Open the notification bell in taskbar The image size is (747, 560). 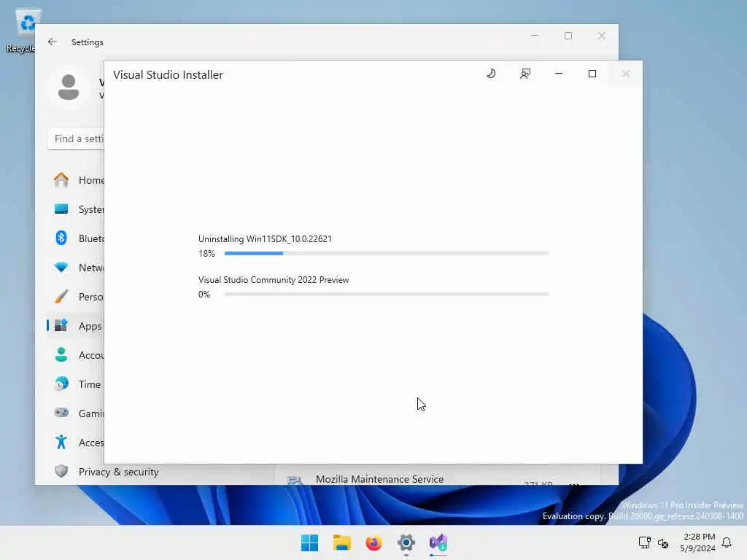pos(727,542)
